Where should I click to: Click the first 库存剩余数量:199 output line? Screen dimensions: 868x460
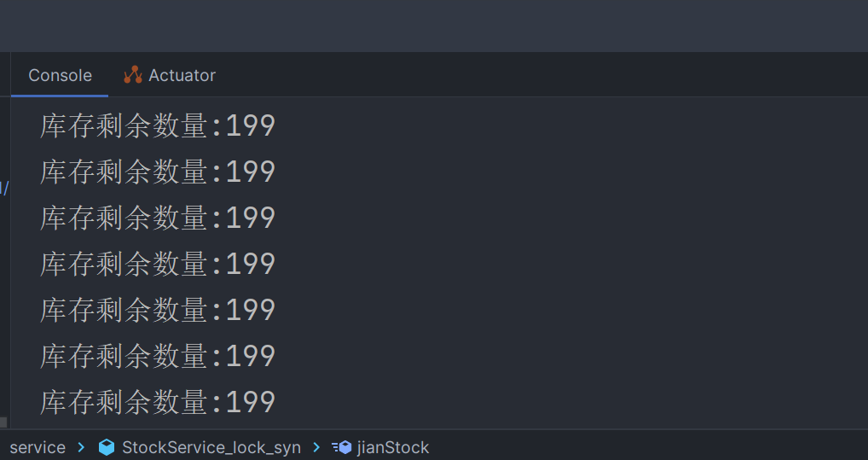point(158,125)
